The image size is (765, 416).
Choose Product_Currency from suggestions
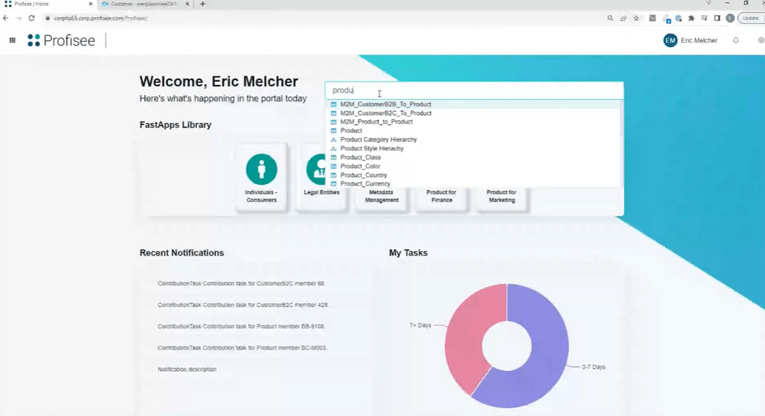pyautogui.click(x=473, y=184)
